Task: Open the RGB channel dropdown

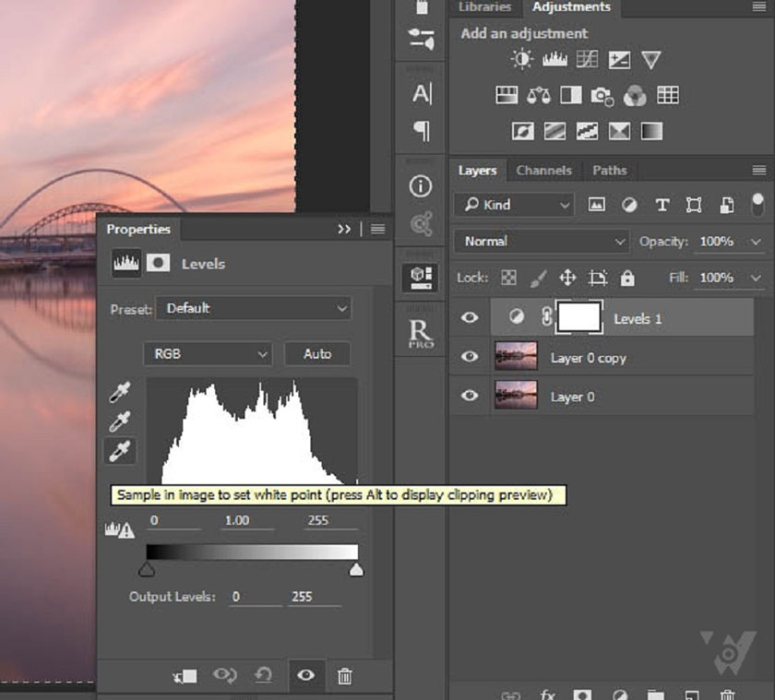Action: 209,354
